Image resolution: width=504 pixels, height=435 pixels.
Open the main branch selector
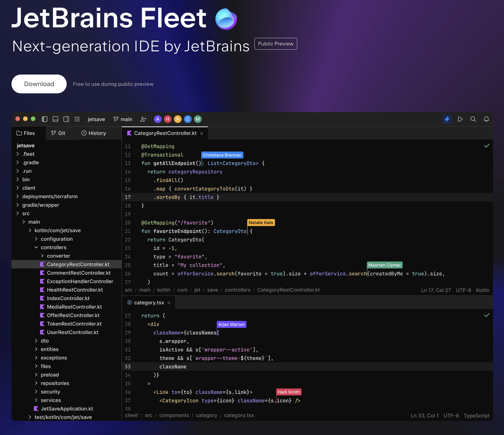[x=123, y=119]
